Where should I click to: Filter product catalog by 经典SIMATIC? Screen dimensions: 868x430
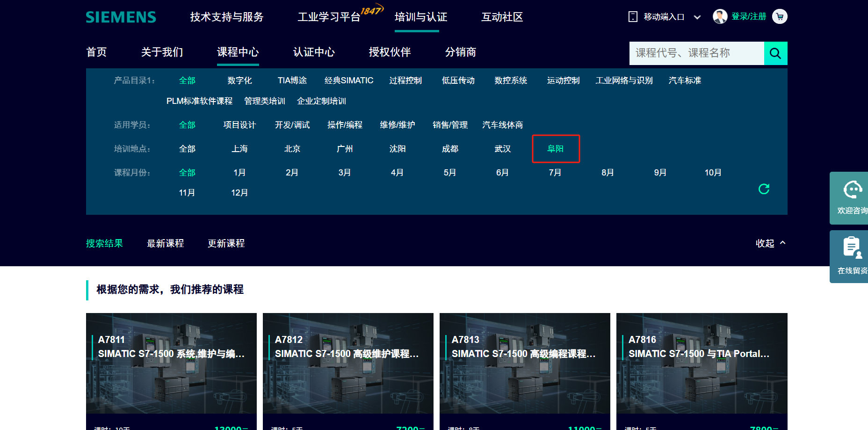click(349, 80)
